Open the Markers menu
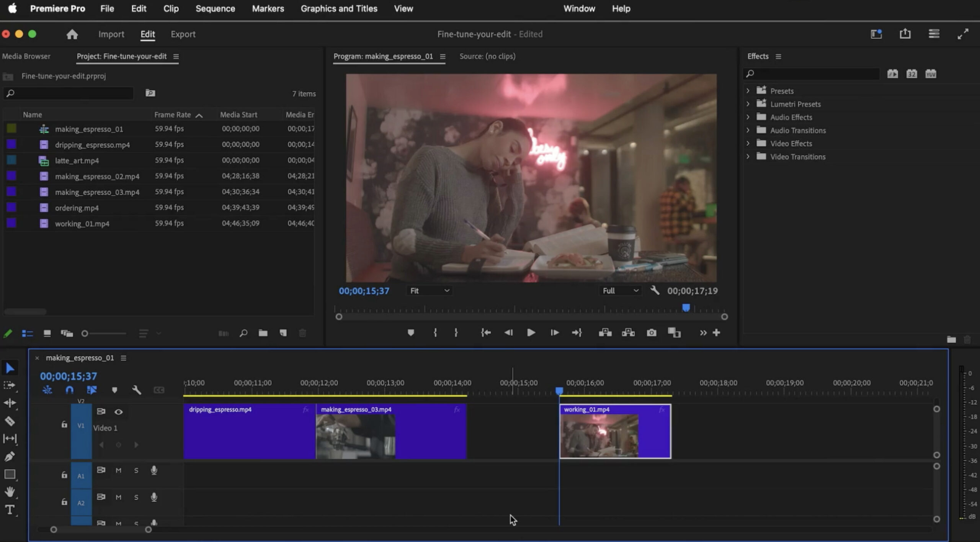This screenshot has width=980, height=542. pos(268,8)
